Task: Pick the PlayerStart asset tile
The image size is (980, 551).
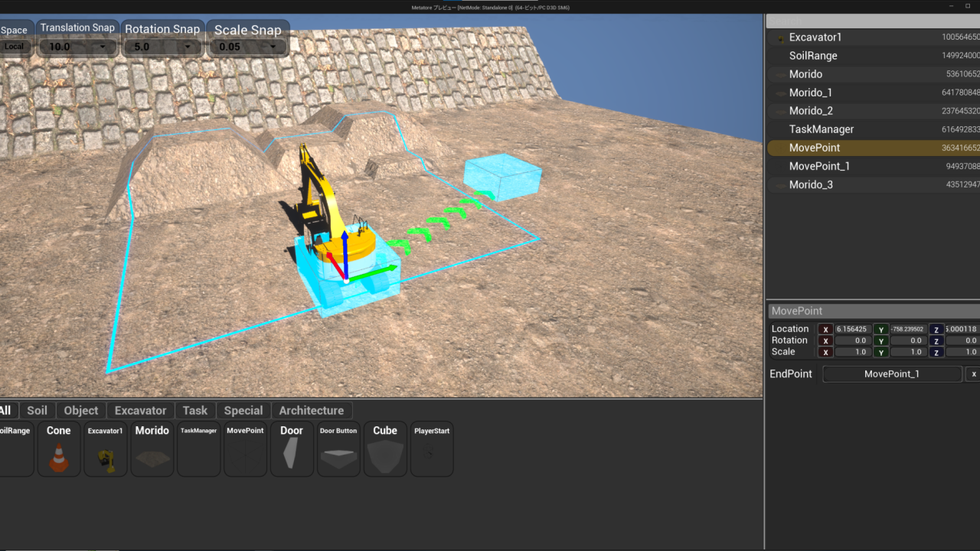Action: tap(432, 449)
